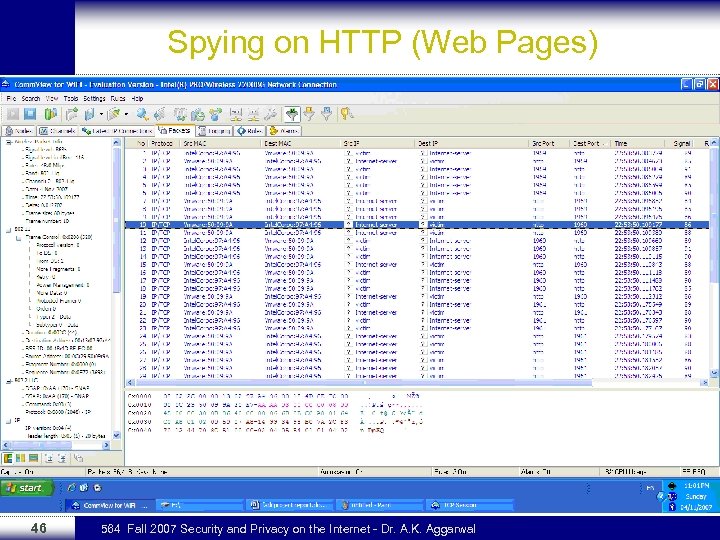Sort packets by Dest IP column header

point(472,144)
